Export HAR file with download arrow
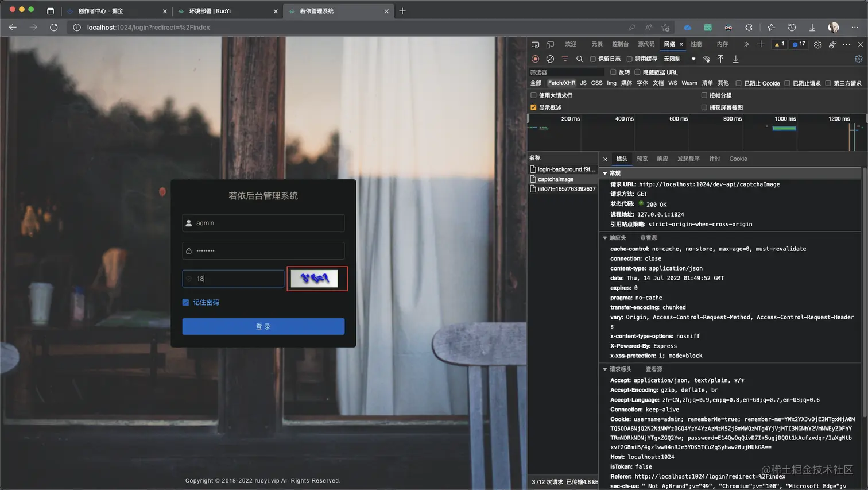This screenshot has height=490, width=868. 735,59
